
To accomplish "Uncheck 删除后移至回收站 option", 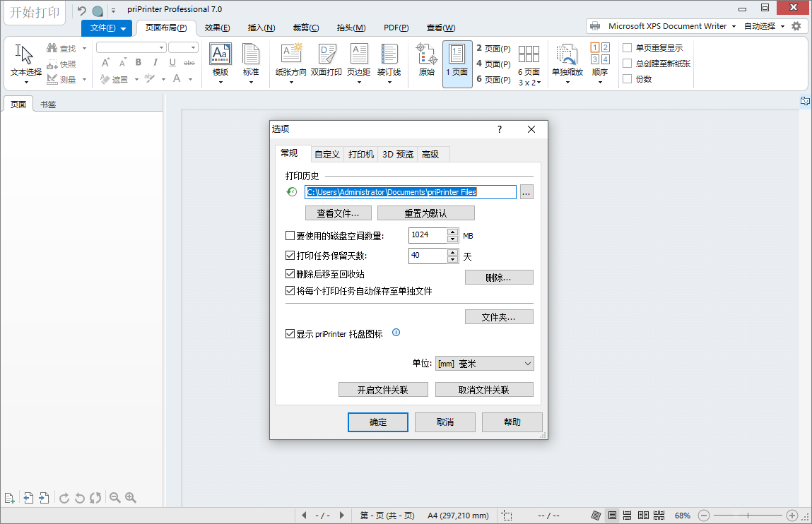I will click(x=290, y=275).
